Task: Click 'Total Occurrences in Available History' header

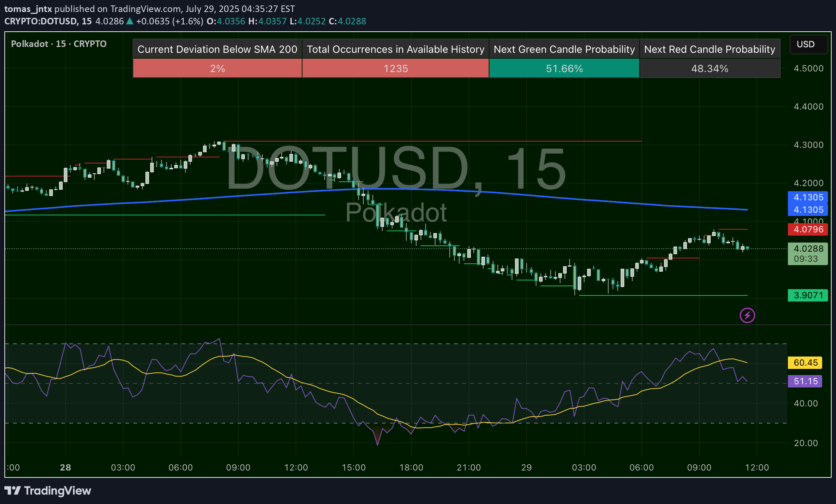Action: tap(395, 49)
